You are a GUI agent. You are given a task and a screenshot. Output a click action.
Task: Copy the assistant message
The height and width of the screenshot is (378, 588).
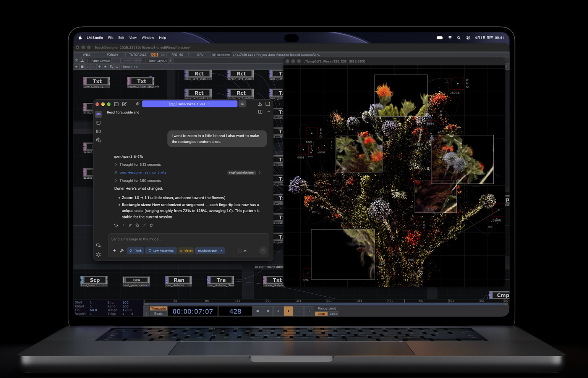[x=137, y=225]
